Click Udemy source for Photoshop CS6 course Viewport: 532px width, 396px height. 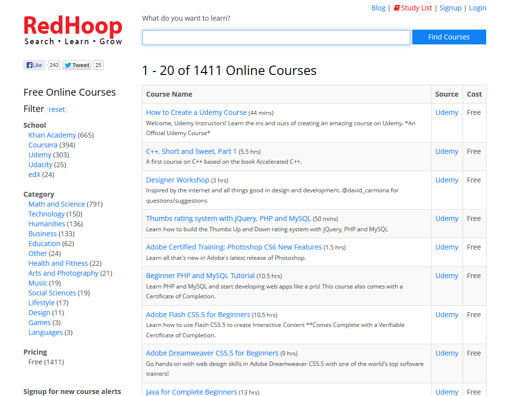(447, 247)
